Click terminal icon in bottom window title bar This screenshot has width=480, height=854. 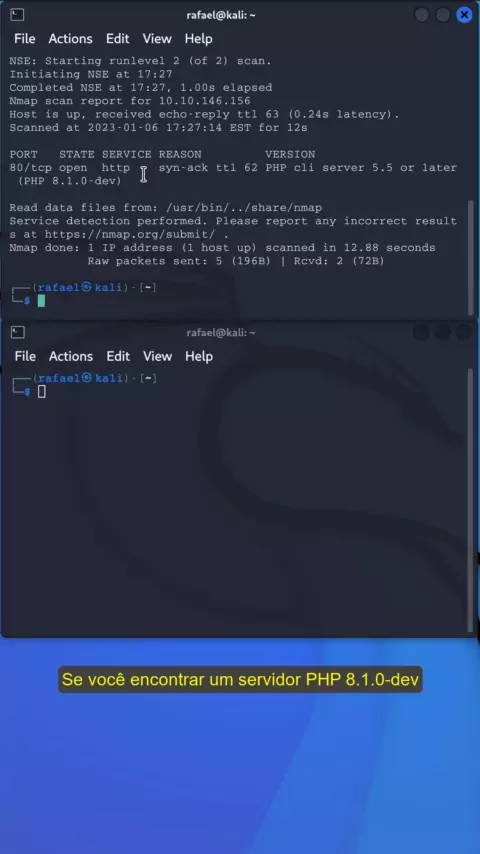tap(18, 332)
